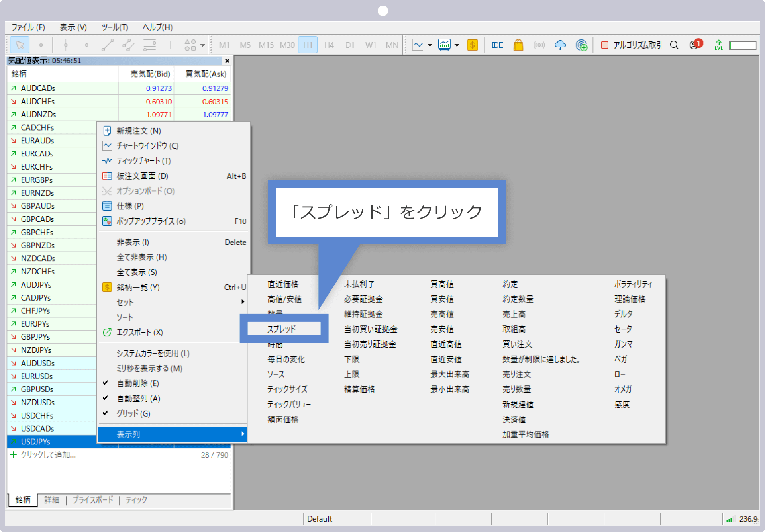Toggle システムカラーを使用 (L) option
This screenshot has width=765, height=532.
[174, 353]
